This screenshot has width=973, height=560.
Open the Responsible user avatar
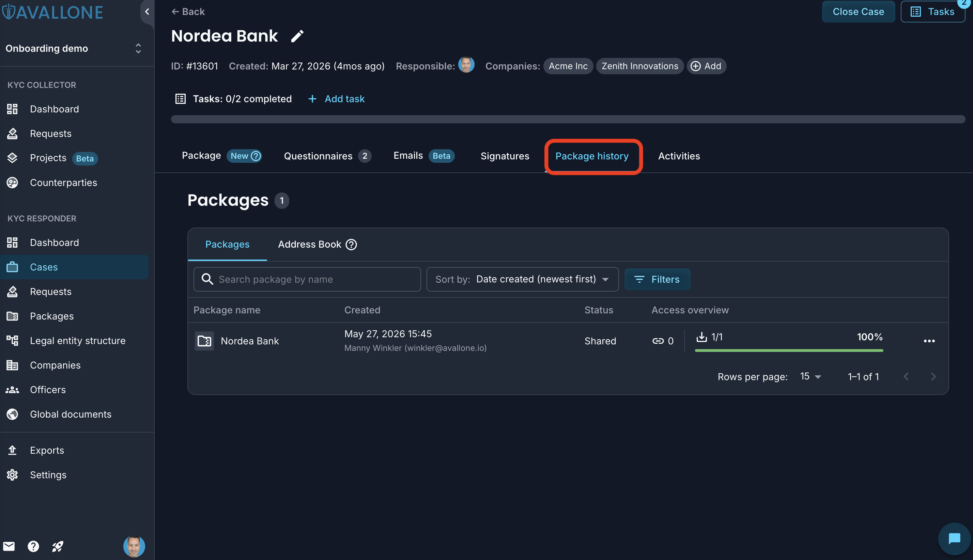pyautogui.click(x=466, y=65)
